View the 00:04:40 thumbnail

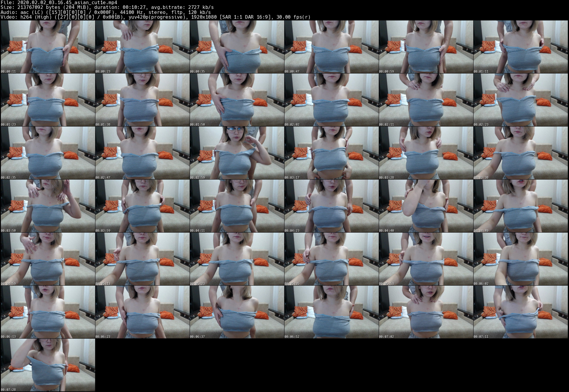tap(426, 206)
